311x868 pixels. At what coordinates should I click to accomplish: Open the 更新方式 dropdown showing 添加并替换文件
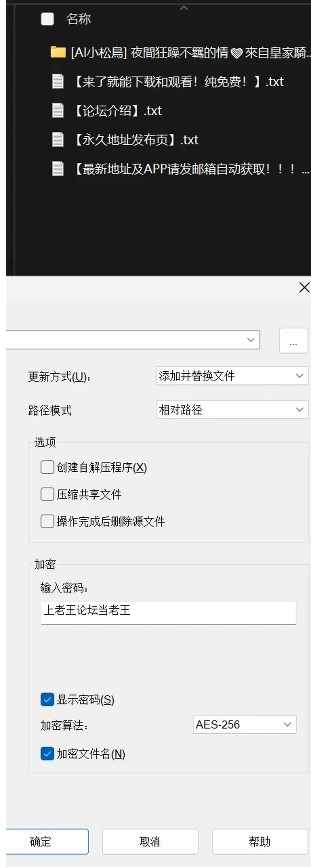[232, 376]
